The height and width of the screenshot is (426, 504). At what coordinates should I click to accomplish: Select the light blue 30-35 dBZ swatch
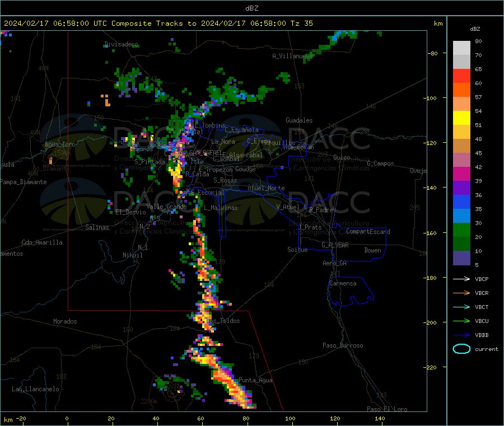pyautogui.click(x=461, y=216)
